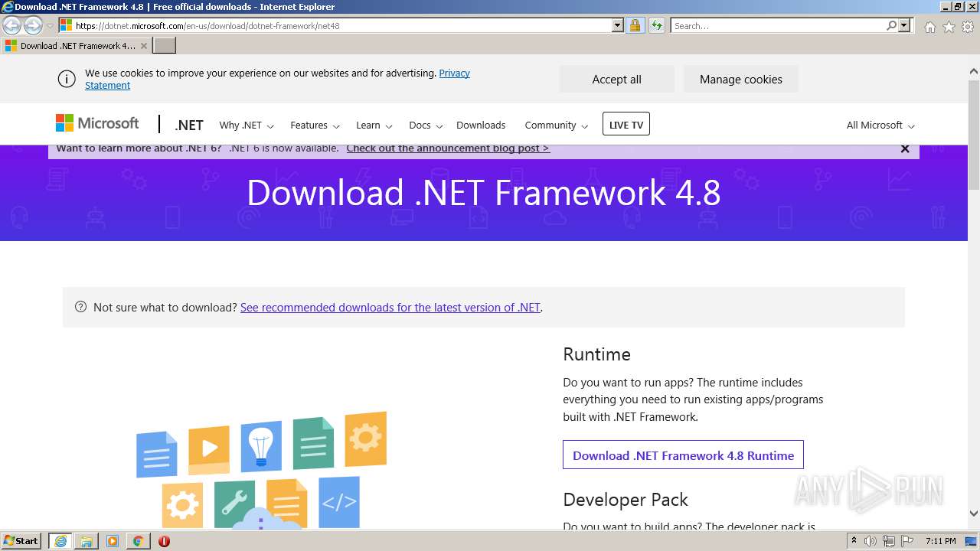Click the lightbulb illustration tile
Image resolution: width=980 pixels, height=551 pixels.
(261, 446)
